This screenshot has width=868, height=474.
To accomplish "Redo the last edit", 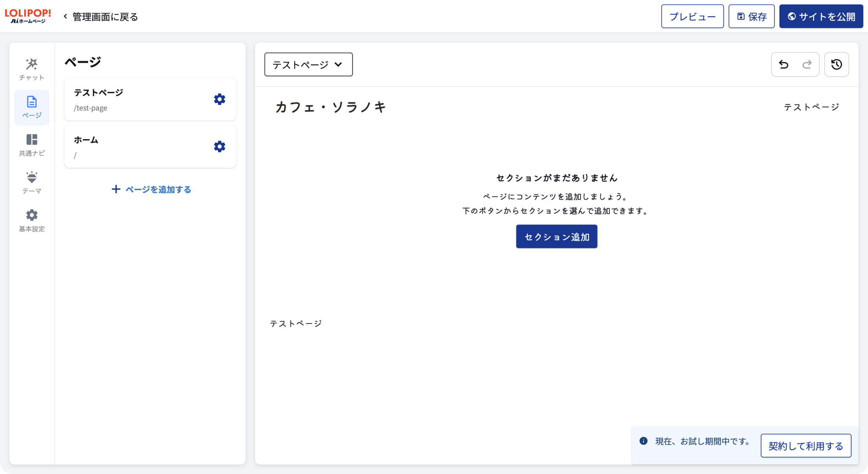I will click(807, 64).
